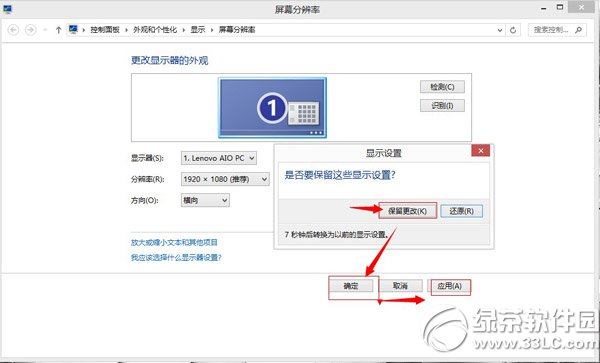Click the 分辨率(R): label

click(x=148, y=179)
